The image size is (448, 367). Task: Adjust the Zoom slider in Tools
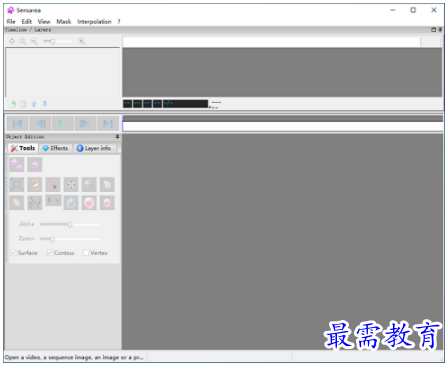(70, 239)
